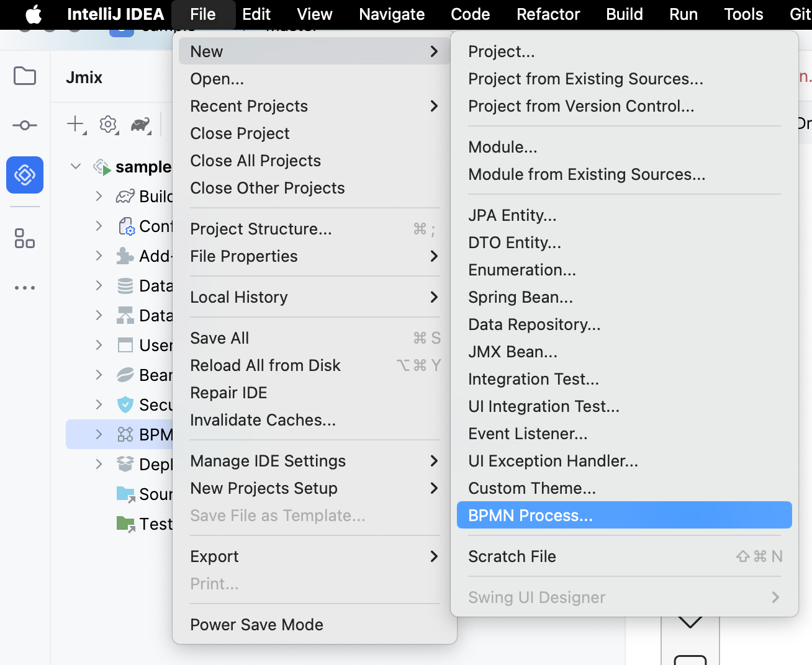This screenshot has height=665, width=812.
Task: Expand the Security tree node
Action: point(98,404)
